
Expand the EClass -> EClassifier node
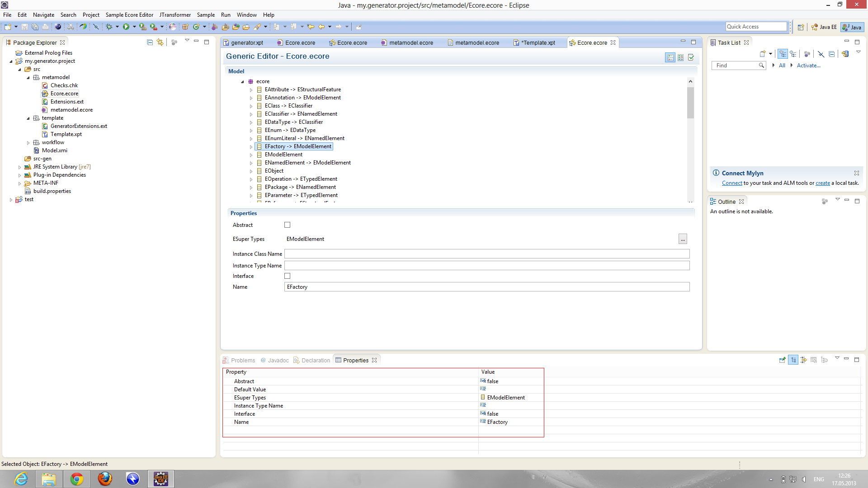(251, 106)
